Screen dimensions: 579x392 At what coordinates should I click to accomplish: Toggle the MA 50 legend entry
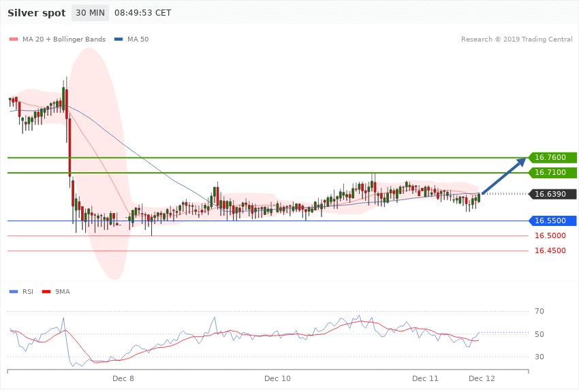[x=137, y=39]
